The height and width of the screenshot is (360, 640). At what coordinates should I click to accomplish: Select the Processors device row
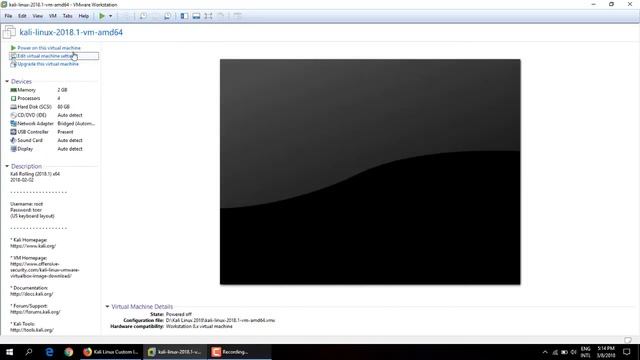pyautogui.click(x=52, y=98)
